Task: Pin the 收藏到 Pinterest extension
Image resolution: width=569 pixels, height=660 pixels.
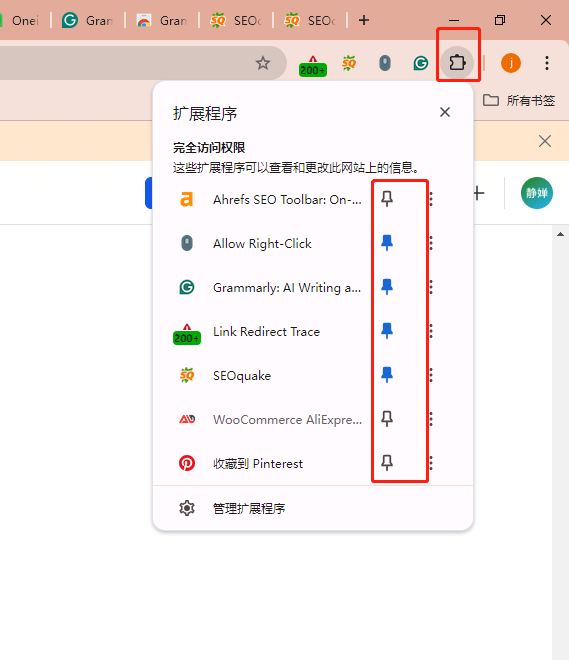Action: 387,463
